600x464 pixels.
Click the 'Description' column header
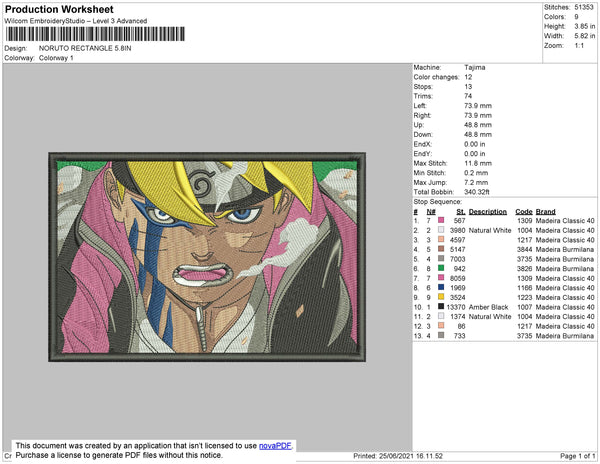pos(488,212)
